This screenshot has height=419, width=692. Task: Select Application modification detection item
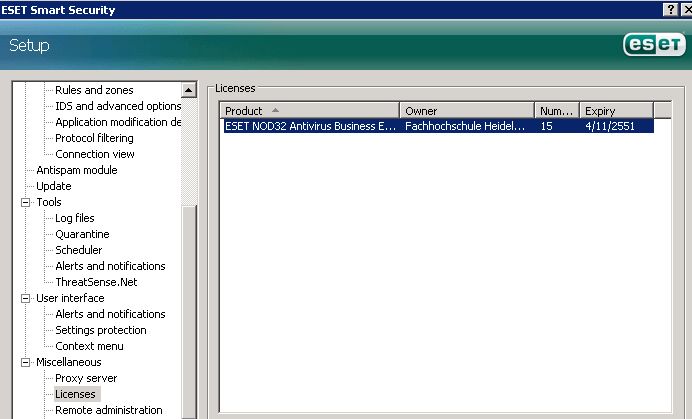(118, 122)
